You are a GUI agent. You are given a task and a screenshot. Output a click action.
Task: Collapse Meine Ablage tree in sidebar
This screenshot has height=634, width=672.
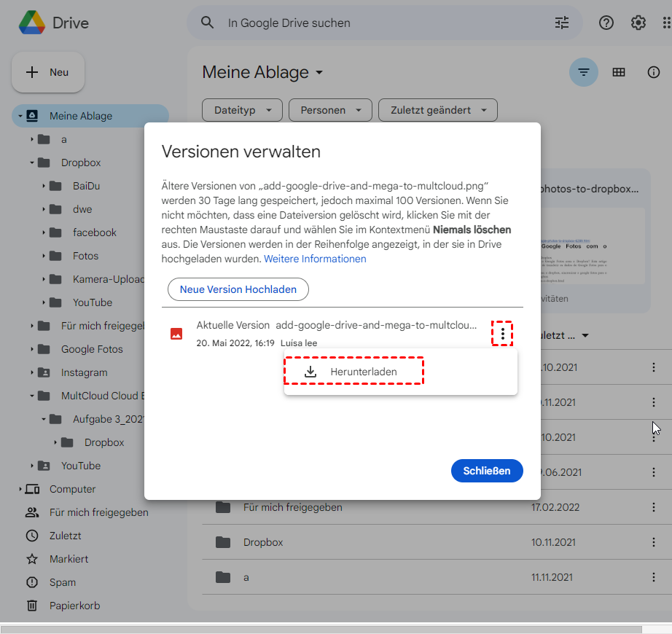[x=20, y=116]
